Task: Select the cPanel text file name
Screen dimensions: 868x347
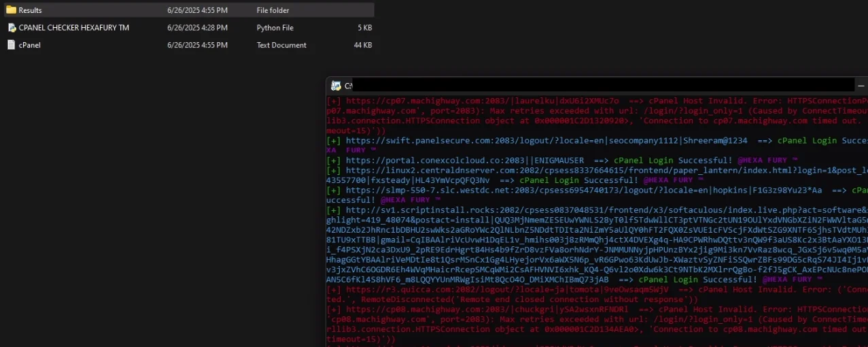Action: tap(30, 45)
